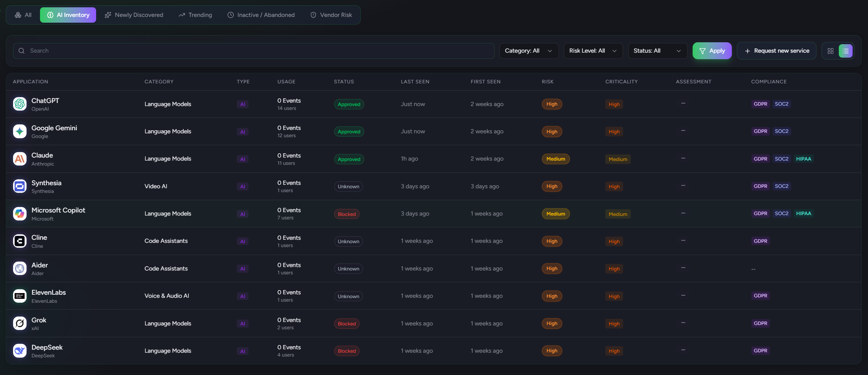
Task: Click the Claude Anthropic logo
Action: pos(20,159)
